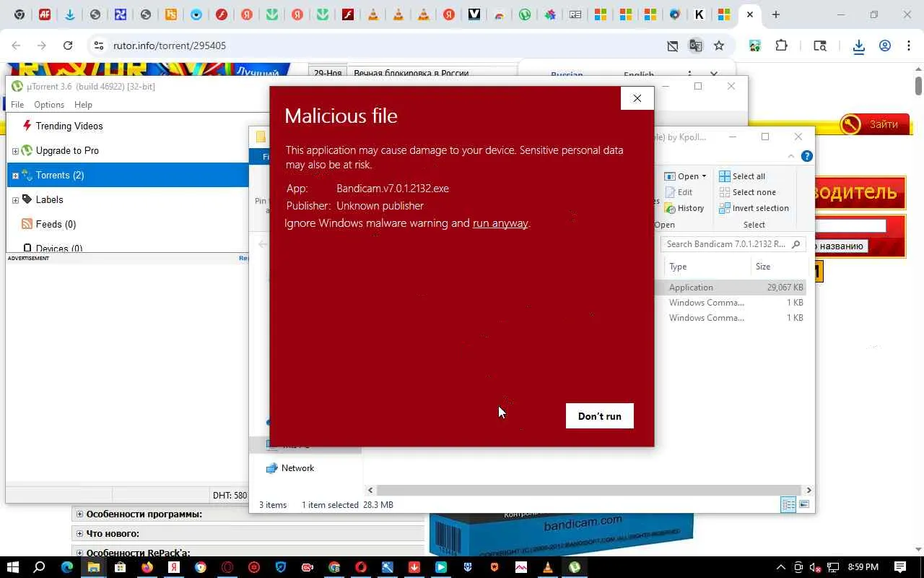
Task: Click the Trending Videos lightning icon
Action: 27,126
